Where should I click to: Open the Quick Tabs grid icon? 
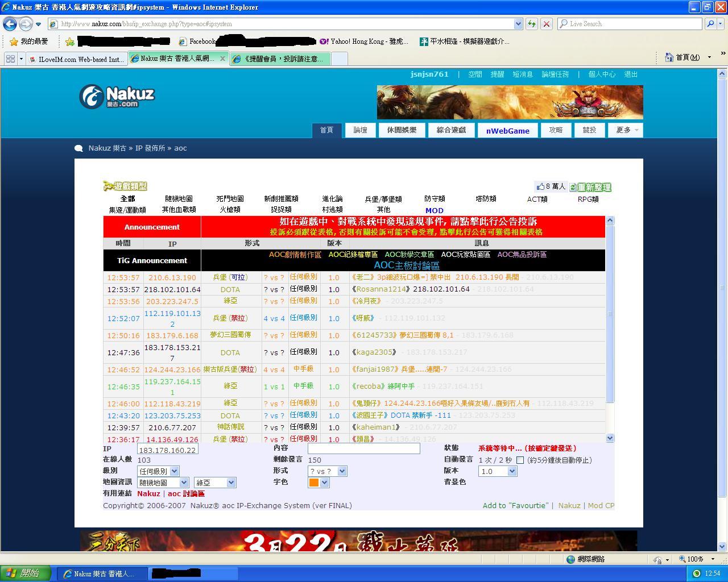tap(10, 59)
